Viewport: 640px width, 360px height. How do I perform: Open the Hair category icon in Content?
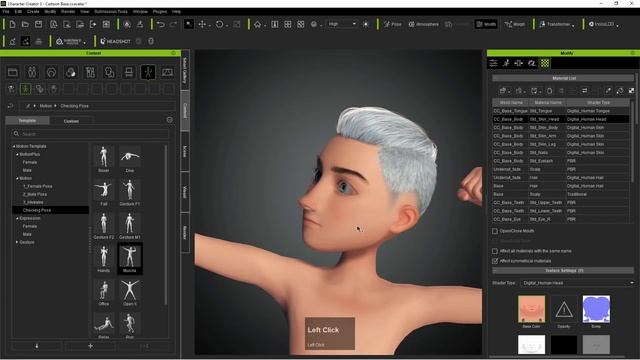51,72
